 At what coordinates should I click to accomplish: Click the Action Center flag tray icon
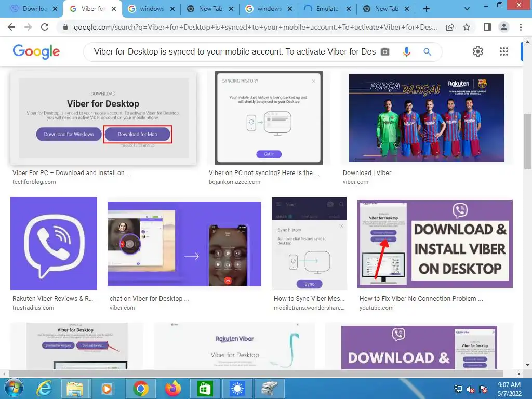click(x=483, y=389)
